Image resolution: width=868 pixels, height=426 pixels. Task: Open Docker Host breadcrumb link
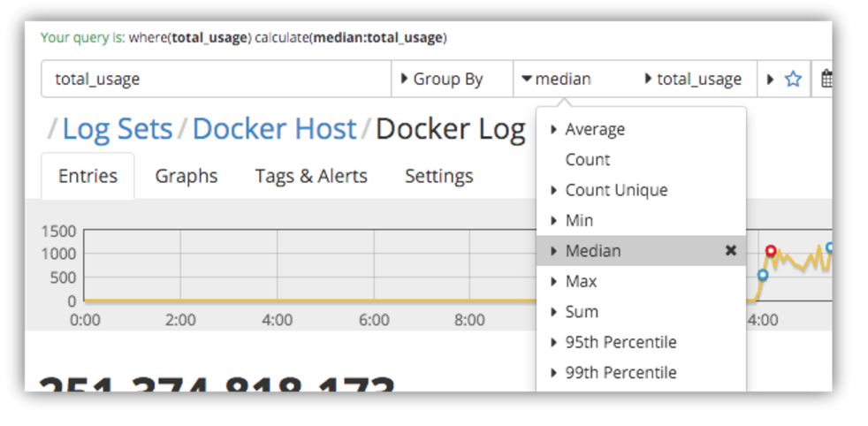274,129
